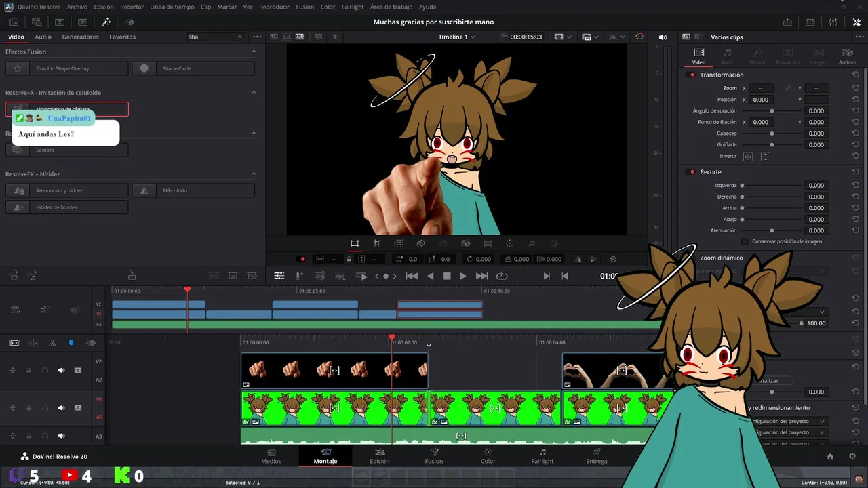Viewport: 868px width, 488px height.
Task: Open project settings gear icon
Action: click(x=852, y=457)
